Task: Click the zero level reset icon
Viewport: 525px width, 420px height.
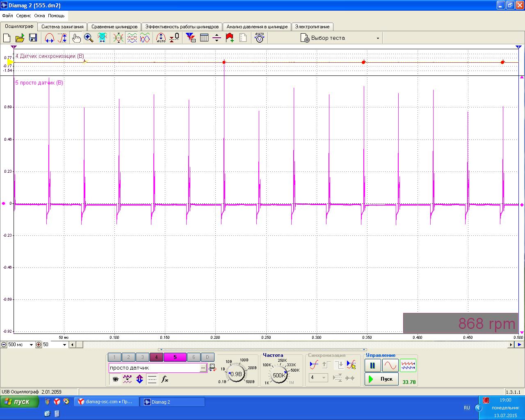Action: tap(174, 38)
